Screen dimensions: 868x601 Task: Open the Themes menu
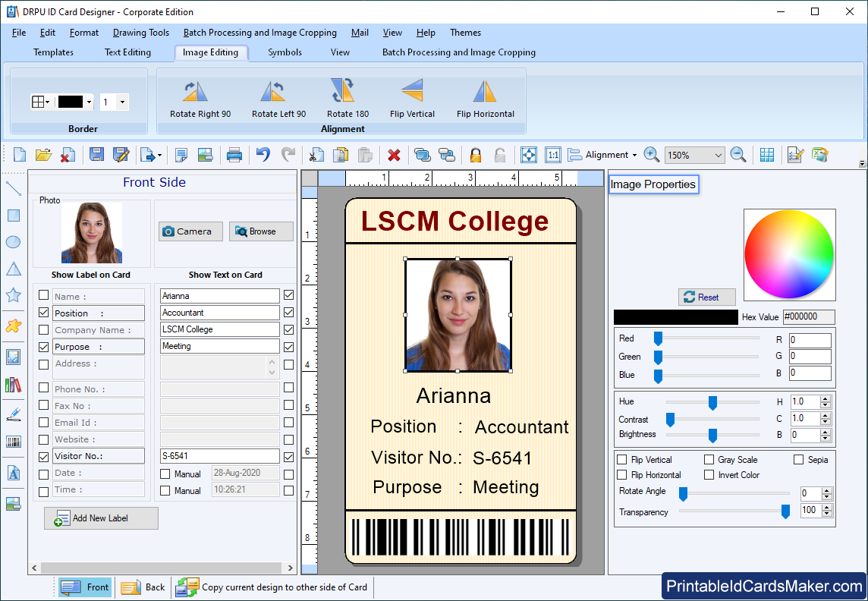pyautogui.click(x=465, y=33)
